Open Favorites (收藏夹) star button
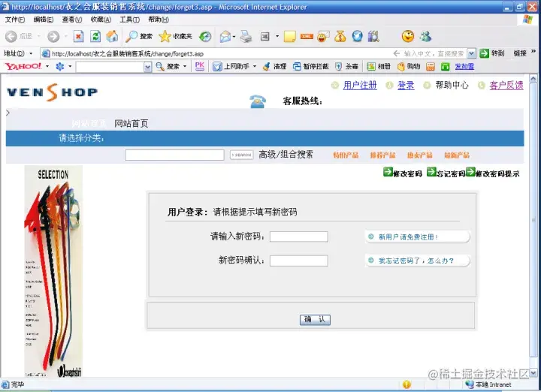The image size is (541, 392). 176,36
